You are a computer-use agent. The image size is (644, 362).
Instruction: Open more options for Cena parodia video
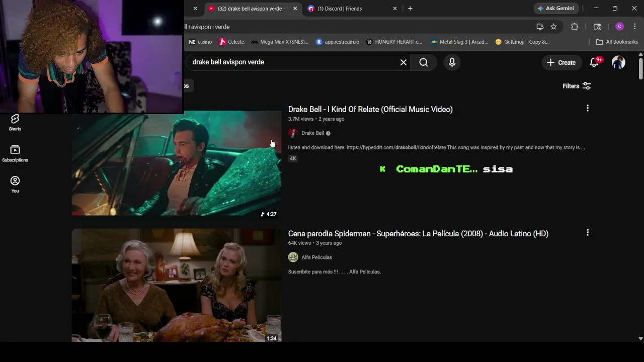coord(587,232)
